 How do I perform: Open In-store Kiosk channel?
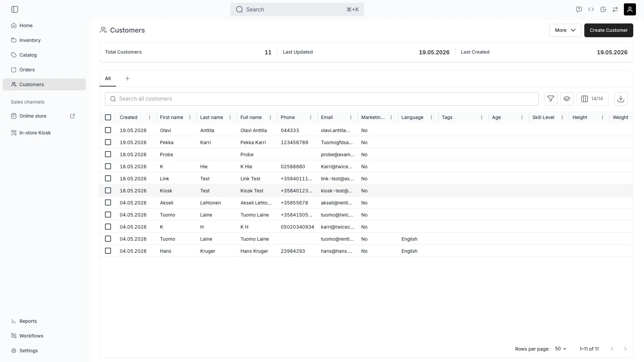[x=44, y=133]
